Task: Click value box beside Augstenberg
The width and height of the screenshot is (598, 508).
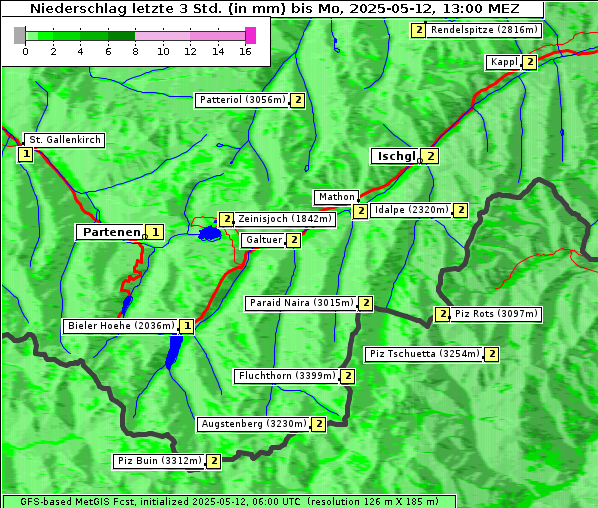Action: click(319, 424)
